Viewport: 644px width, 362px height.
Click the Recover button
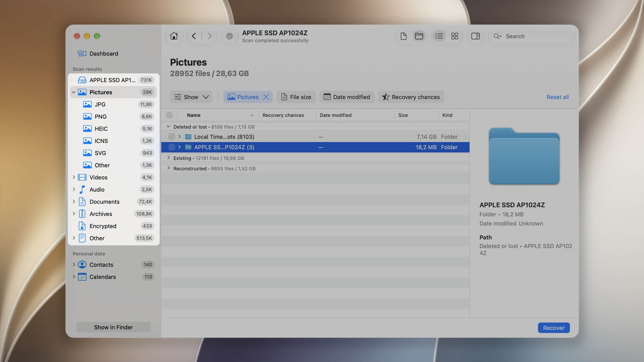(554, 328)
